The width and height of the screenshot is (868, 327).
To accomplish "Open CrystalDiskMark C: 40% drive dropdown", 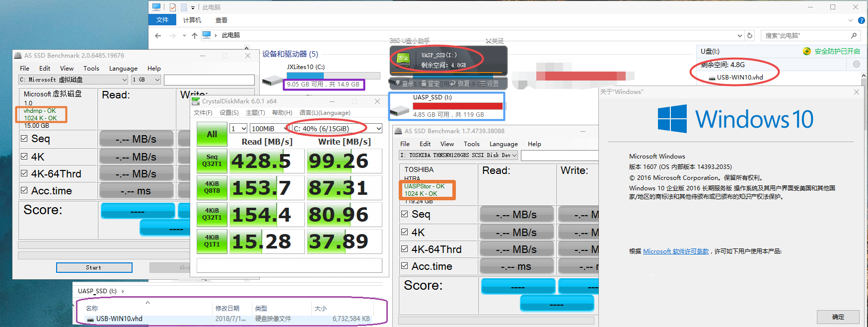I will coord(337,129).
